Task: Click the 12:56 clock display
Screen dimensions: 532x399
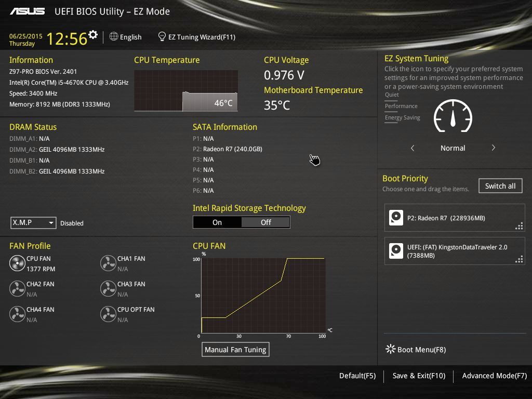Action: click(67, 38)
